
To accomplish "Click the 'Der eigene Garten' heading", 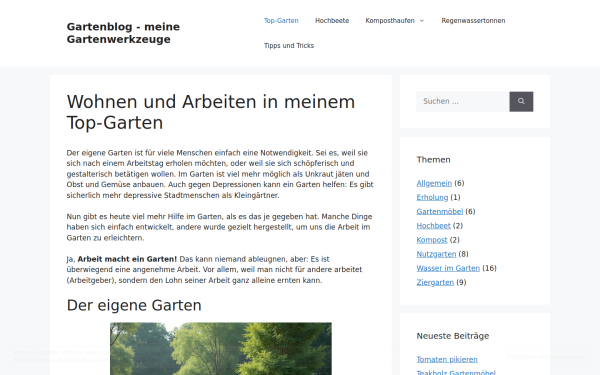I will click(x=134, y=305).
